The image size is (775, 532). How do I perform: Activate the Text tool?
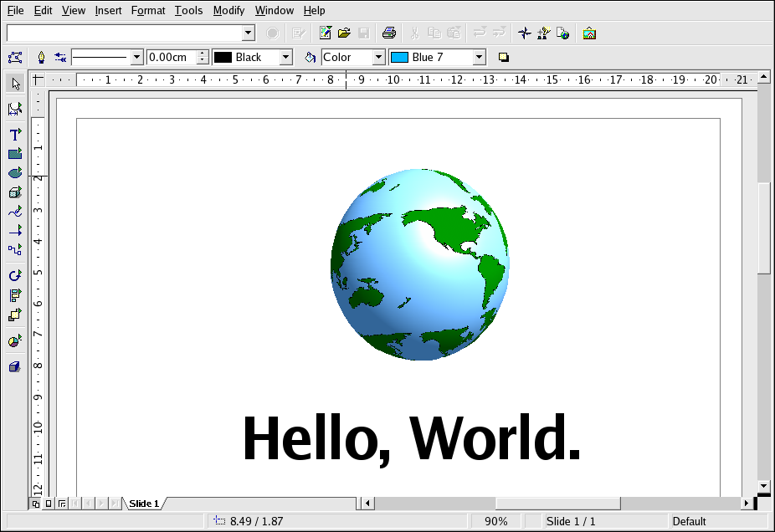15,134
